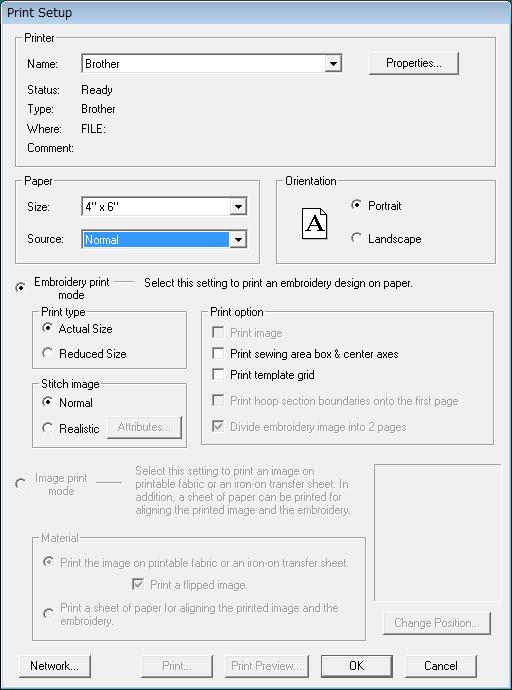Click the Brother printer name field
The height and width of the screenshot is (690, 512).
click(x=204, y=64)
